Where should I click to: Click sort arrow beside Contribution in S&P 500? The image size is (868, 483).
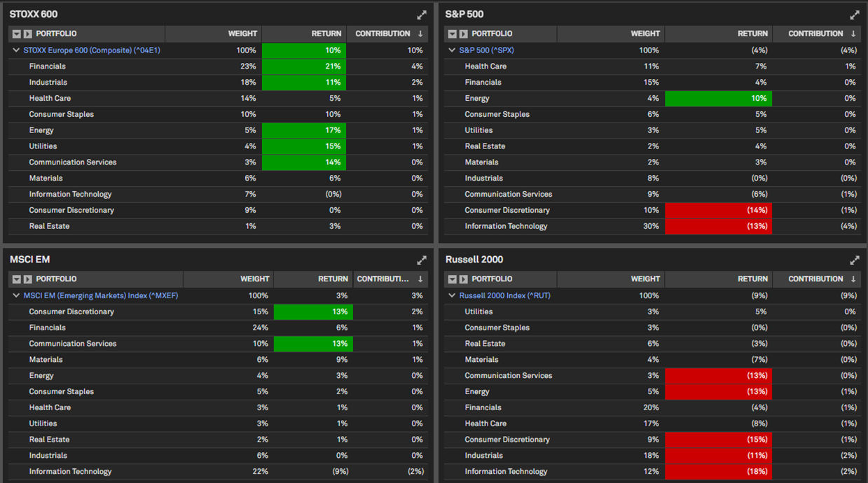coord(853,34)
